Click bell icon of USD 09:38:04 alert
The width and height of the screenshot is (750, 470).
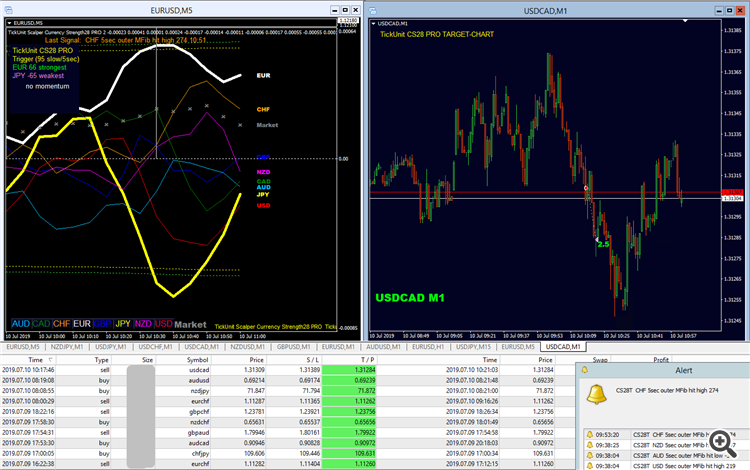coord(590,466)
